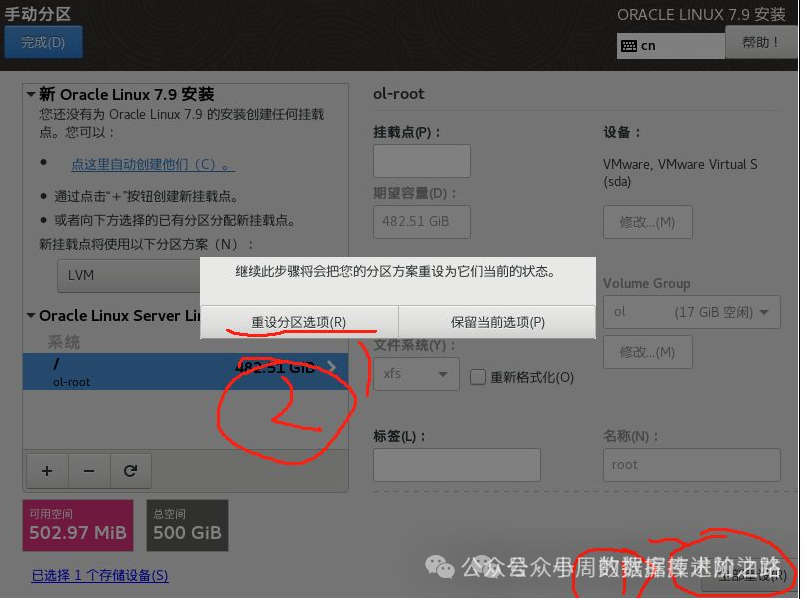Open the xfs file system dropdown
The image size is (806, 599).
coord(416,374)
